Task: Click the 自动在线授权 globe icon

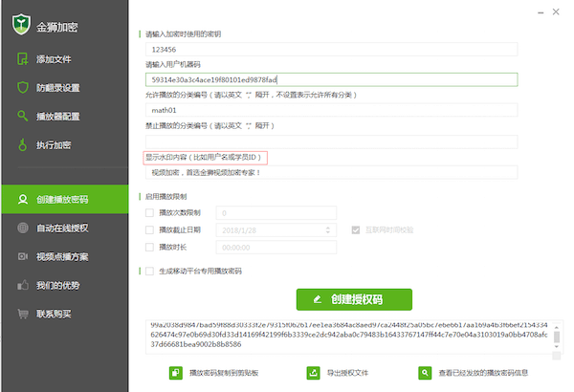Action: (x=23, y=228)
